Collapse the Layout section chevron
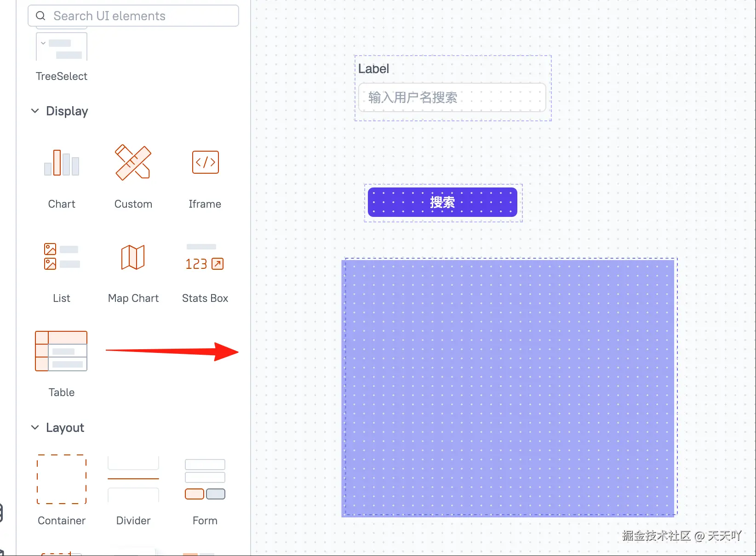Viewport: 756px width, 556px height. (x=35, y=428)
